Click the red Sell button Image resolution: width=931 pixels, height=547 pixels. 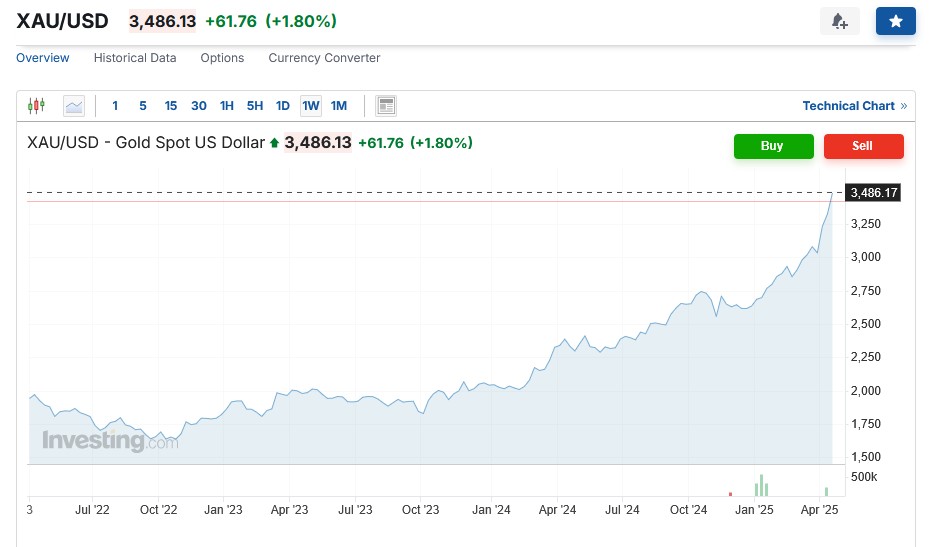click(x=864, y=146)
